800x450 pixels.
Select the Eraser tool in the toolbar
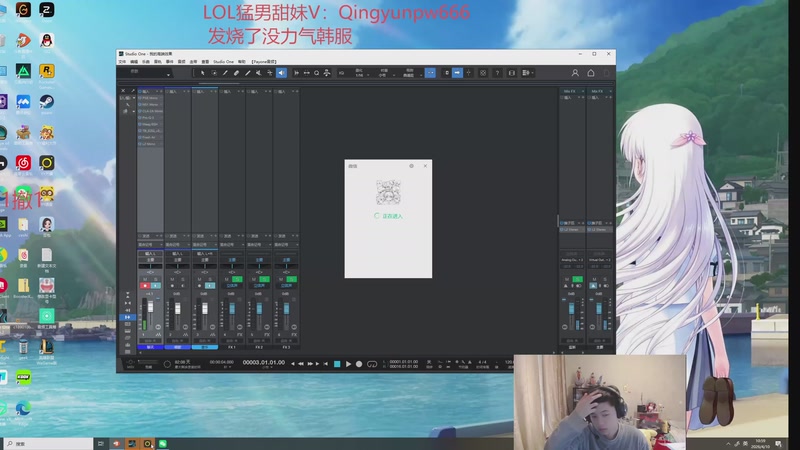coord(236,73)
